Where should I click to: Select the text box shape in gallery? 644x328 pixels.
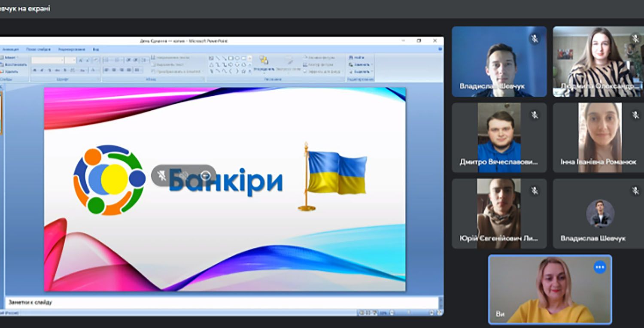pos(211,58)
